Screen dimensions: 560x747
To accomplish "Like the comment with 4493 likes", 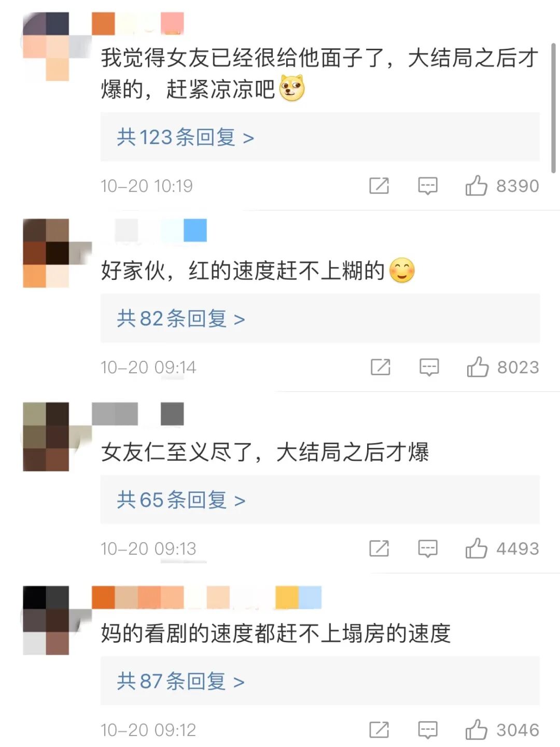I will [x=477, y=548].
